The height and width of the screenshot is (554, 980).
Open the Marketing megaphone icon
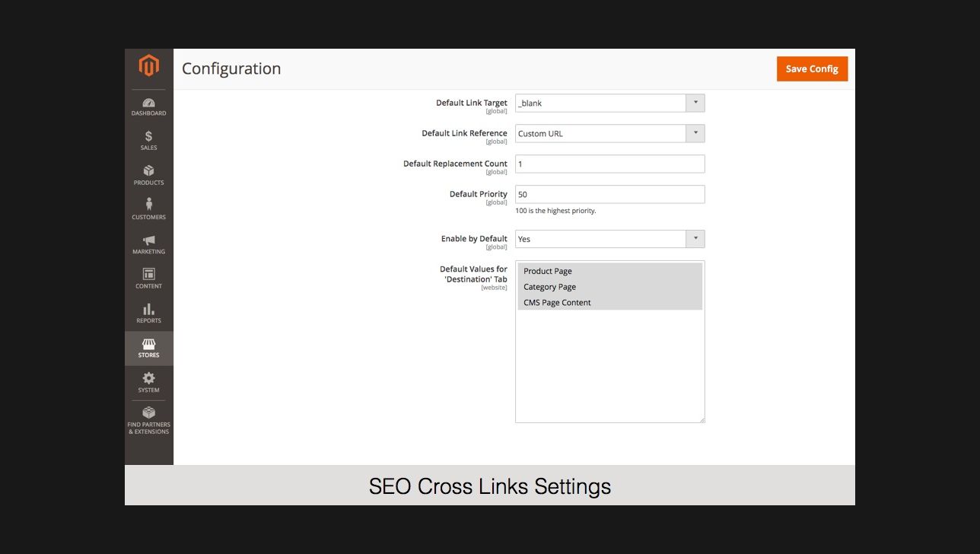click(149, 240)
